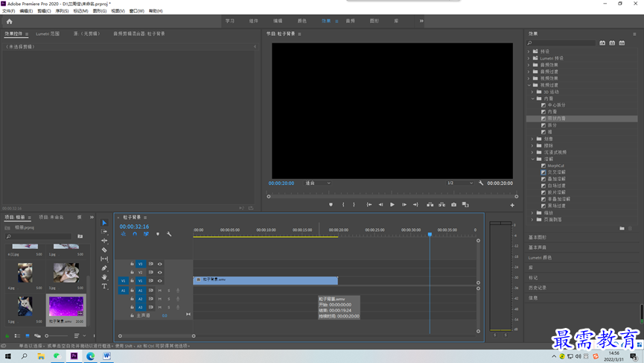Go to In point

click(369, 205)
